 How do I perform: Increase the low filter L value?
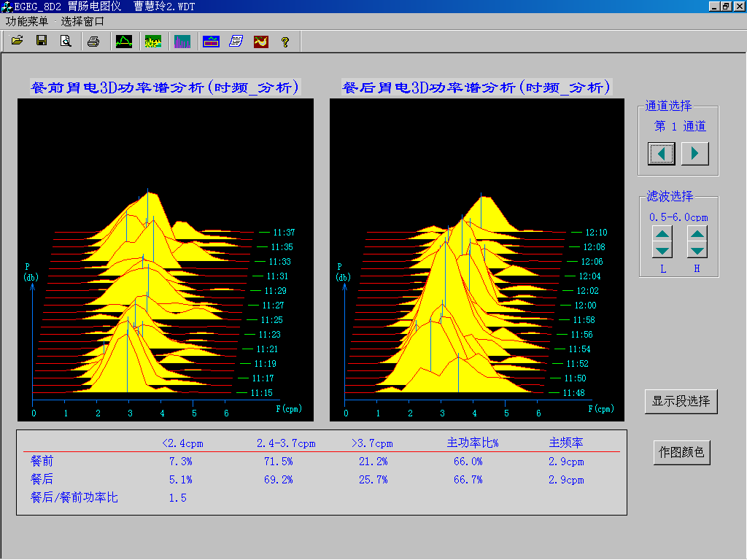click(x=662, y=234)
